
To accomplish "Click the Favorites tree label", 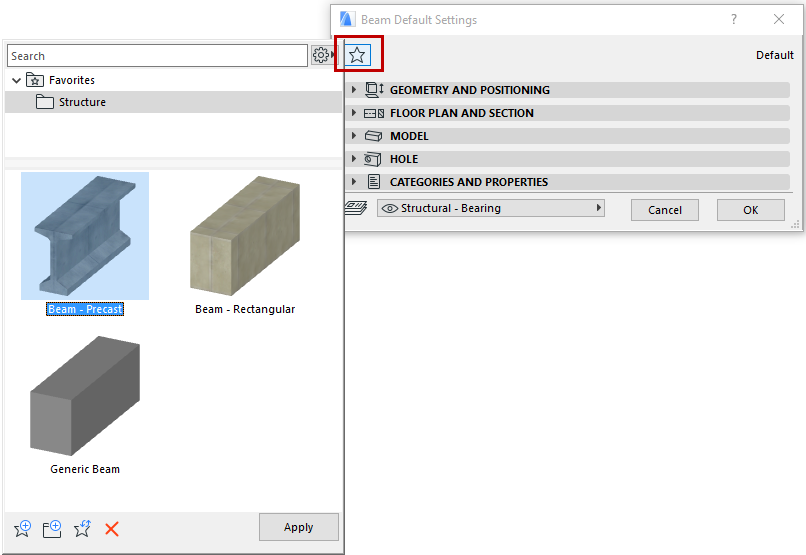I will click(x=72, y=80).
